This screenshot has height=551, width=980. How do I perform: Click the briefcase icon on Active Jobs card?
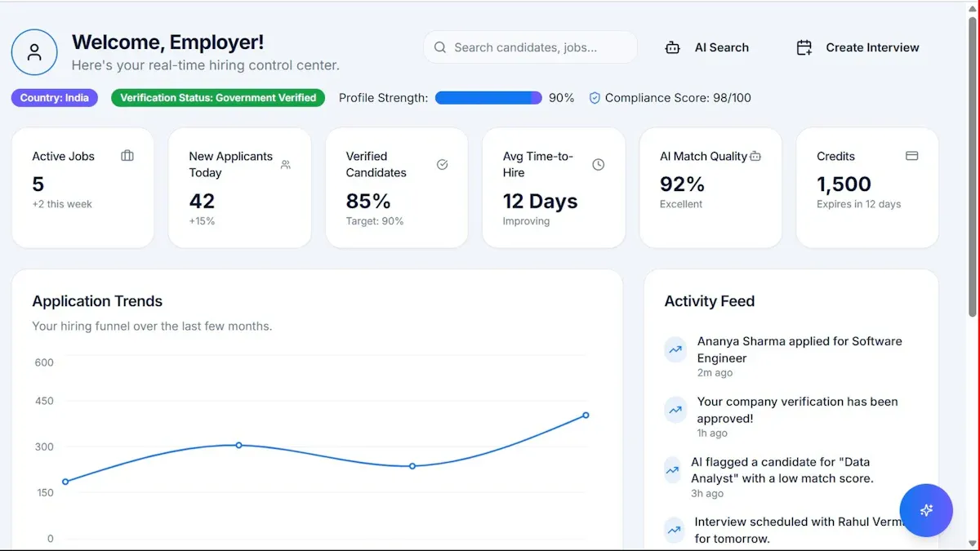click(x=127, y=155)
